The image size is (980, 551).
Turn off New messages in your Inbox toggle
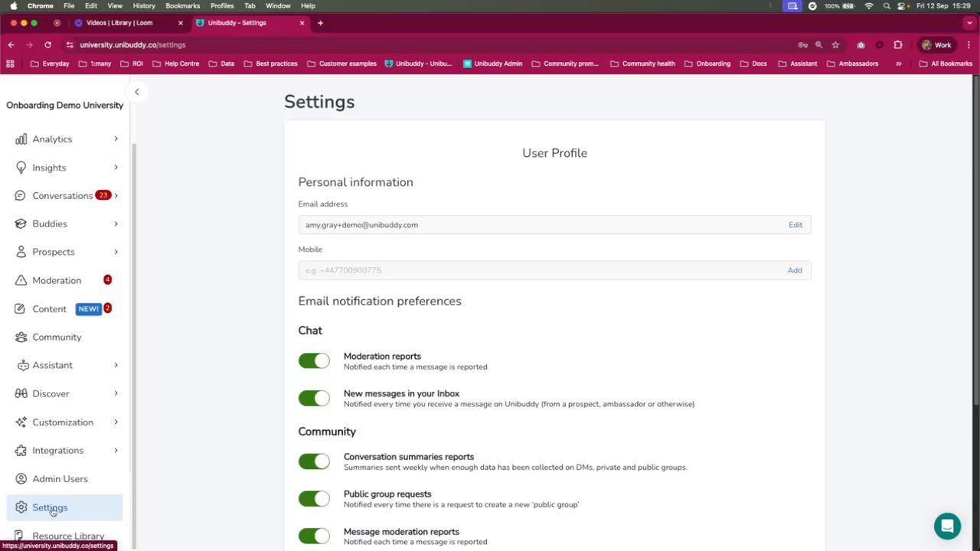point(314,398)
